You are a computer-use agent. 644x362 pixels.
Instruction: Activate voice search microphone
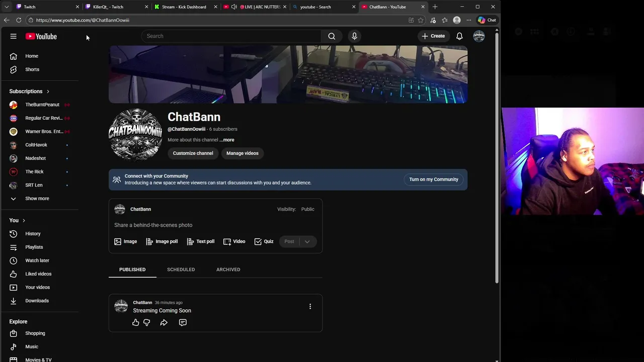[354, 36]
